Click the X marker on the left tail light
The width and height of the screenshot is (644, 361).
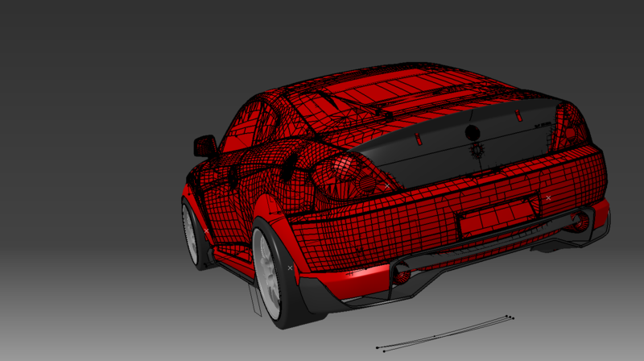[387, 185]
